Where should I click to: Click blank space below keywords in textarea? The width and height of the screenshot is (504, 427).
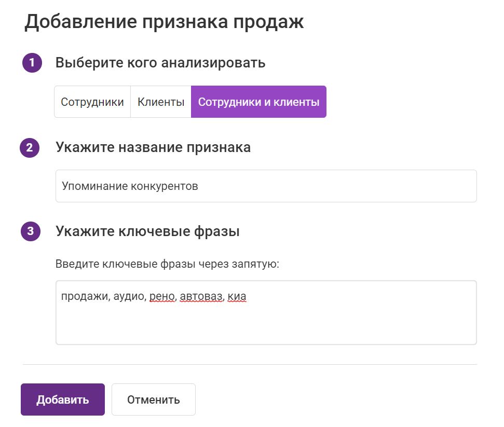(x=266, y=327)
